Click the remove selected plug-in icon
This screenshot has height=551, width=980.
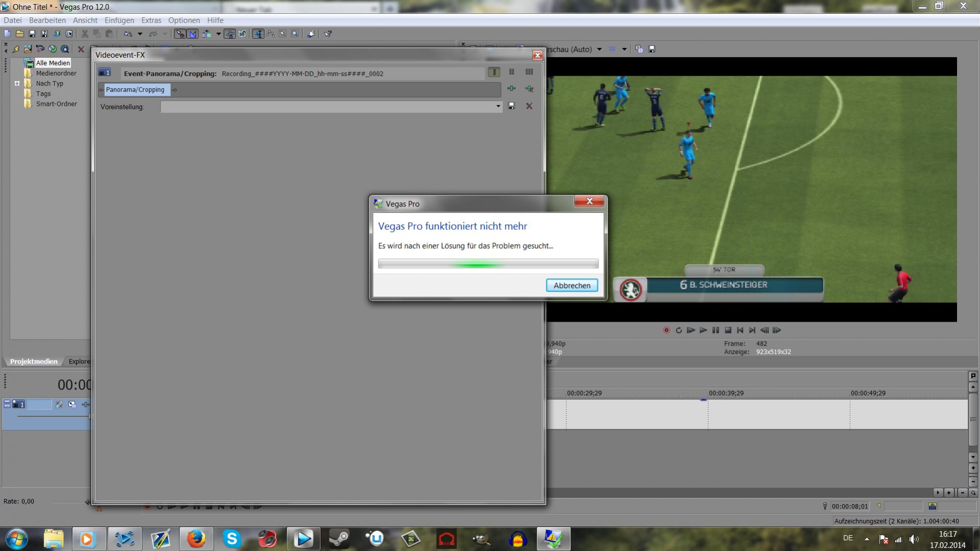click(529, 89)
